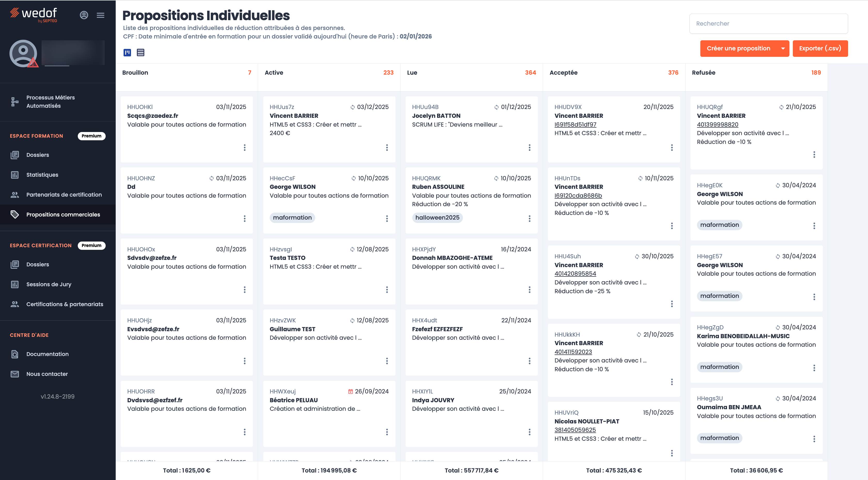Open options menu on HHUQRgf refused card
This screenshot has height=480, width=868.
[x=815, y=155]
